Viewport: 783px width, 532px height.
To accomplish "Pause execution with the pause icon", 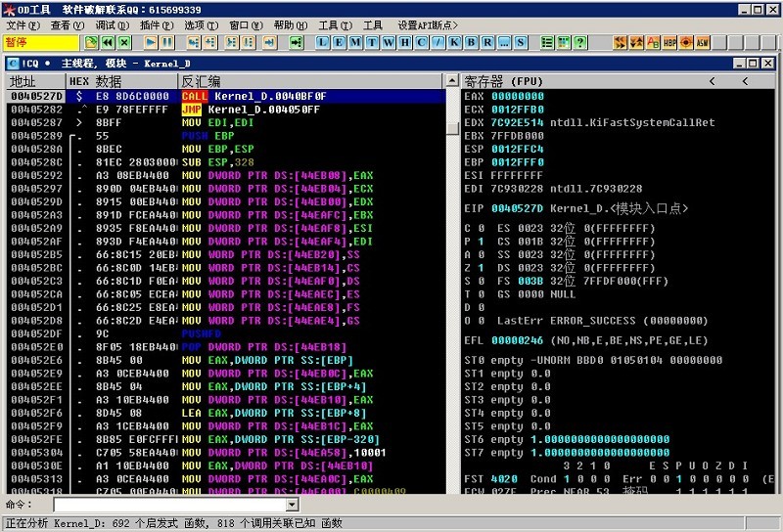I will (x=166, y=42).
